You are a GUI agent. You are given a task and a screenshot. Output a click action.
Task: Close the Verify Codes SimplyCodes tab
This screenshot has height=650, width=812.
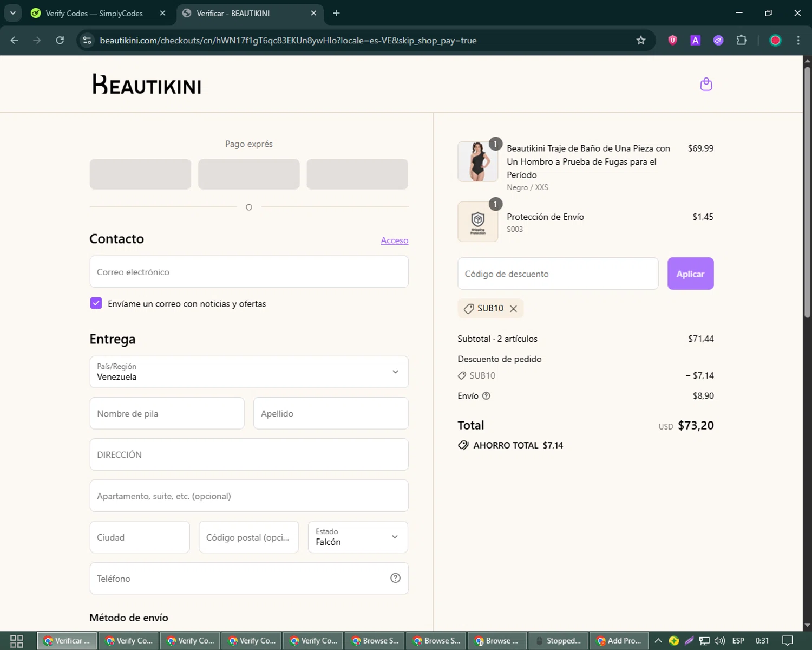pos(162,13)
